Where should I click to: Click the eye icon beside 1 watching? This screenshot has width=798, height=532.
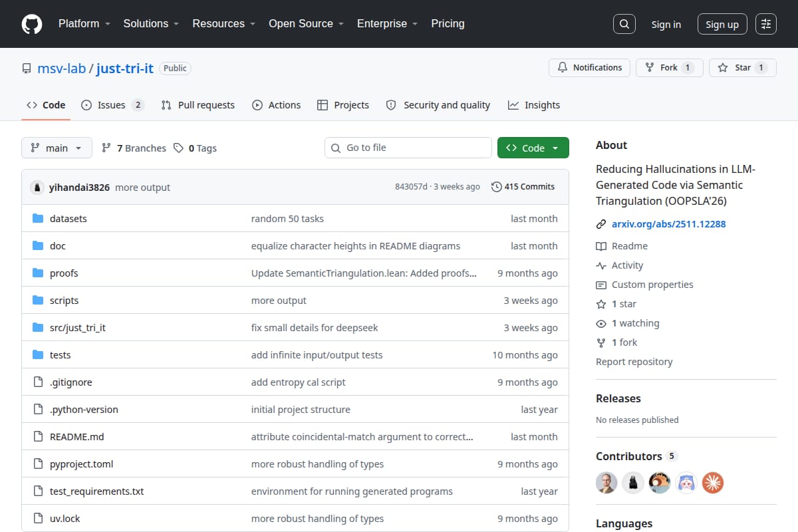[601, 323]
